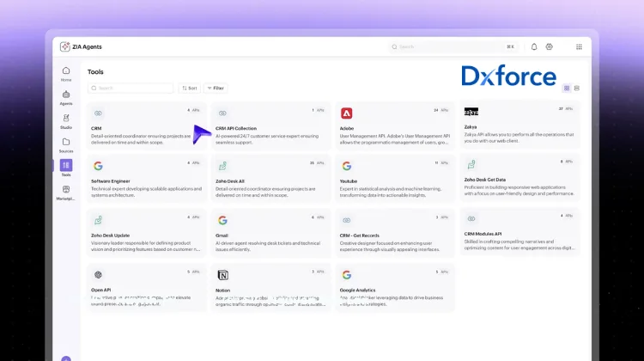Select the Software Engineer title
Viewport: 644px width, 361px height.
click(111, 181)
